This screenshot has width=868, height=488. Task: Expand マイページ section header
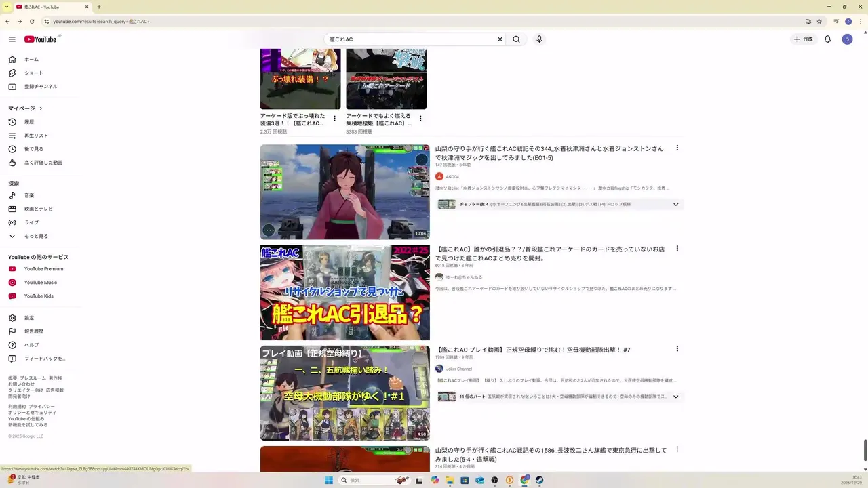click(25, 108)
